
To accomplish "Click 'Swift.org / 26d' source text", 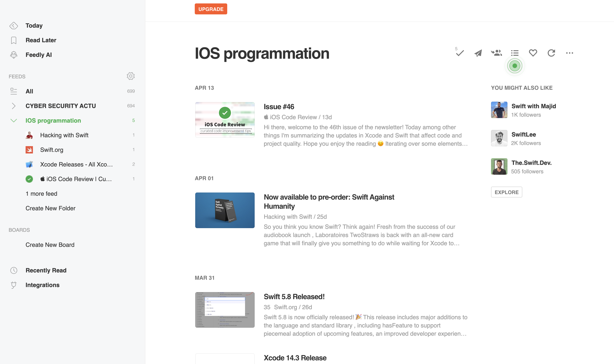I will [x=293, y=307].
